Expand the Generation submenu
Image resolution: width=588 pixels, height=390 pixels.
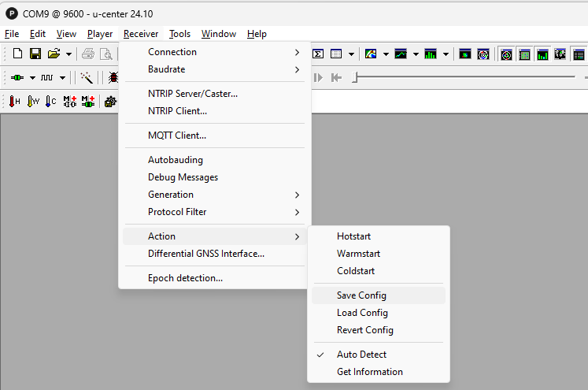pos(215,195)
